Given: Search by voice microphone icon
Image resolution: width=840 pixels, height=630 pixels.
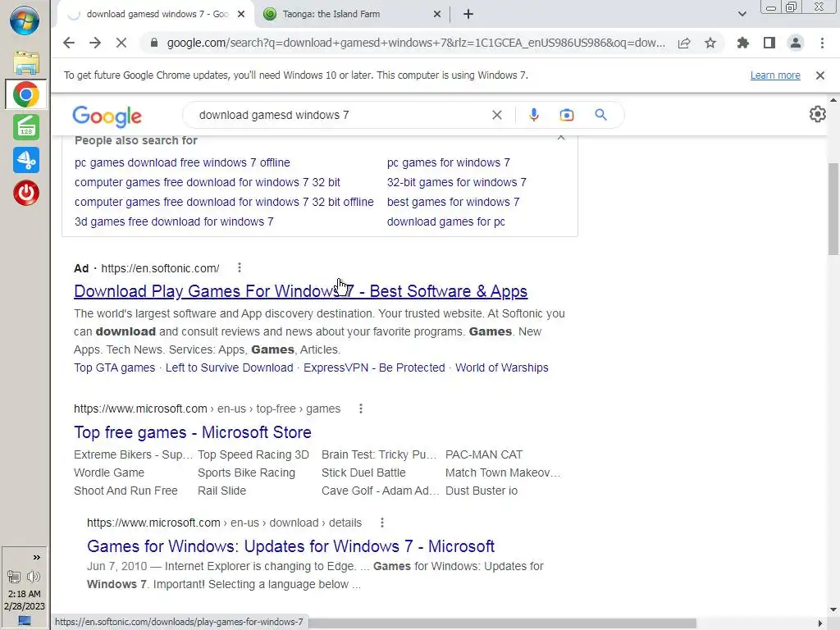Looking at the screenshot, I should click(533, 115).
